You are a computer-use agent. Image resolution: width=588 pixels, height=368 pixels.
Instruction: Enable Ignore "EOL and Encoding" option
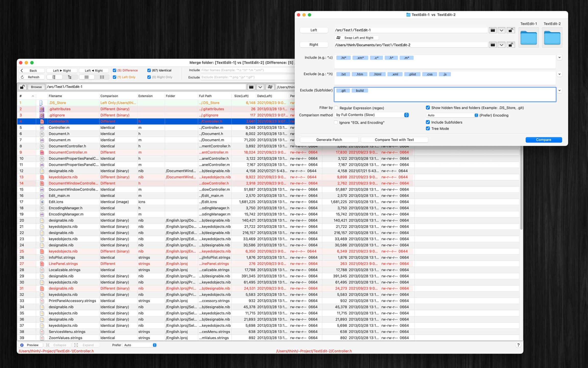pos(336,123)
